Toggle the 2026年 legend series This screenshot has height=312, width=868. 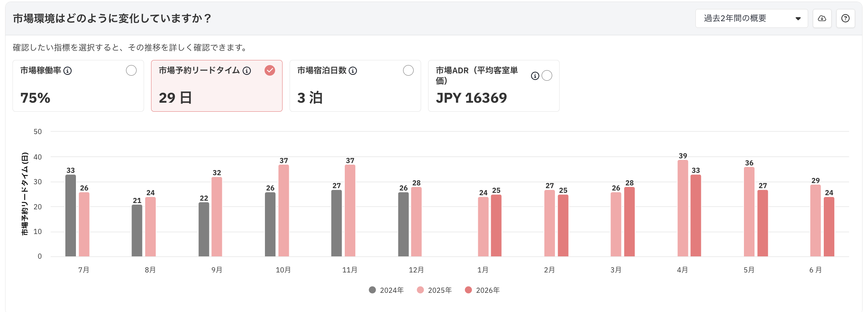click(x=482, y=290)
